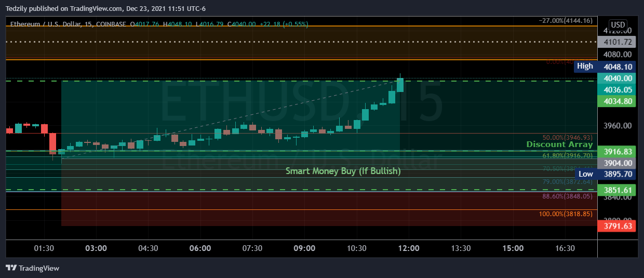
Task: Click the change value +22.18 (+0.55%)
Action: point(284,24)
